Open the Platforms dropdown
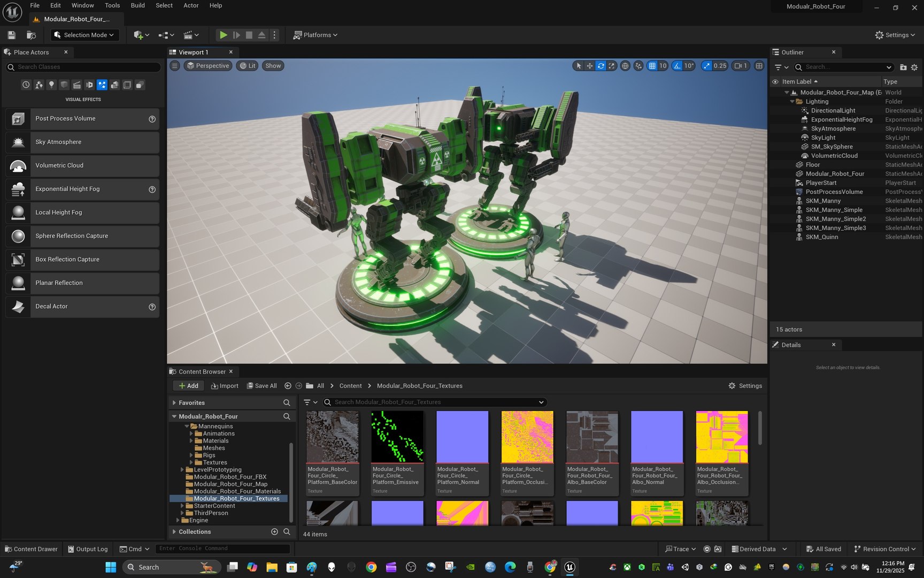 point(315,35)
